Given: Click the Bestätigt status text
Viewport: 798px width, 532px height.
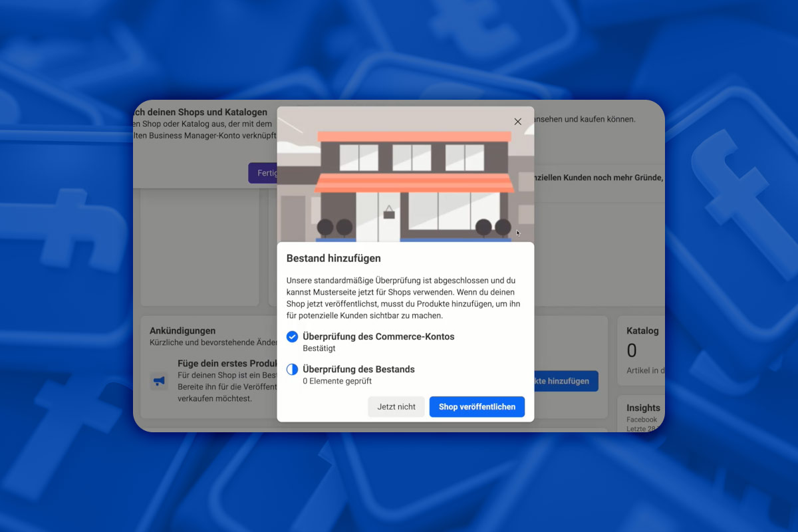Looking at the screenshot, I should pyautogui.click(x=319, y=348).
